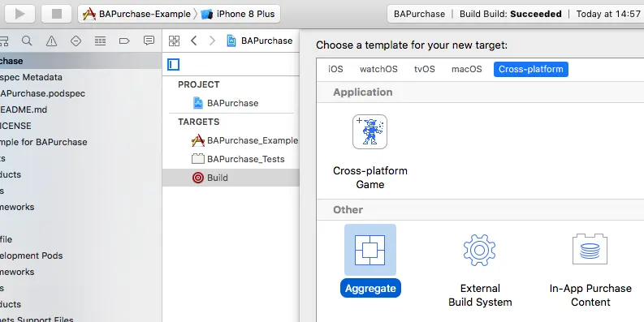The width and height of the screenshot is (644, 322).
Task: Click the External Build System label
Action: tap(480, 295)
